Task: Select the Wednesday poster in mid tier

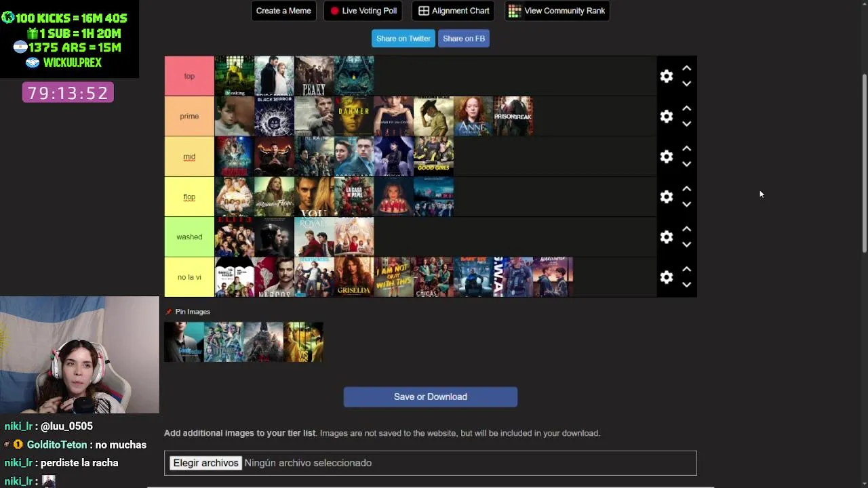Action: click(394, 157)
